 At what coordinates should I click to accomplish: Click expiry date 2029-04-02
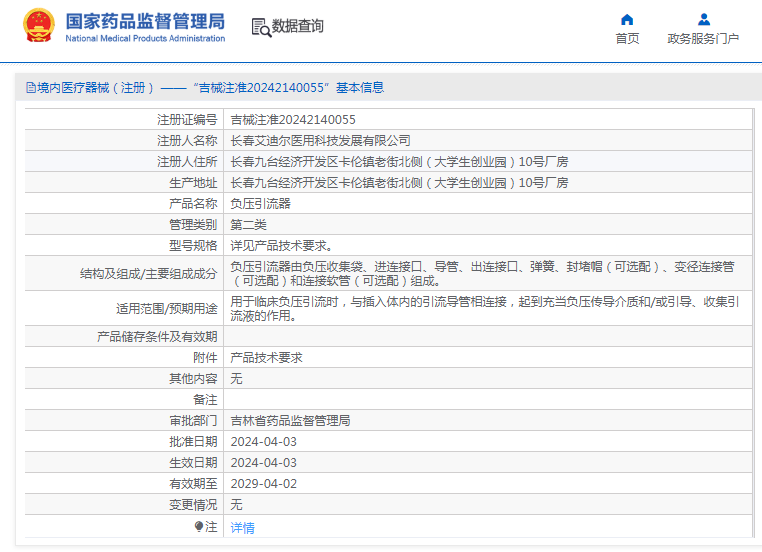(x=263, y=483)
